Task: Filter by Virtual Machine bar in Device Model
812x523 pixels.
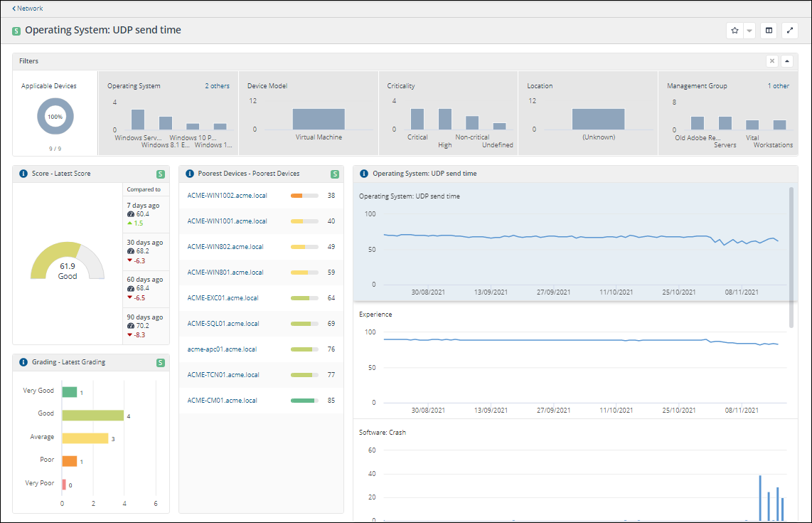Action: [x=319, y=120]
